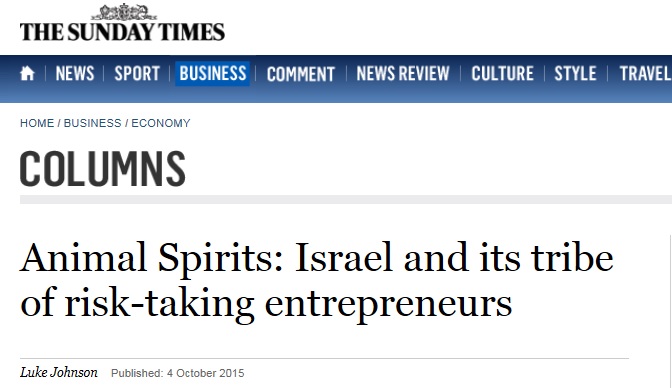This screenshot has width=672, height=388.
Task: Click the thin line above the byline
Action: pos(324,358)
